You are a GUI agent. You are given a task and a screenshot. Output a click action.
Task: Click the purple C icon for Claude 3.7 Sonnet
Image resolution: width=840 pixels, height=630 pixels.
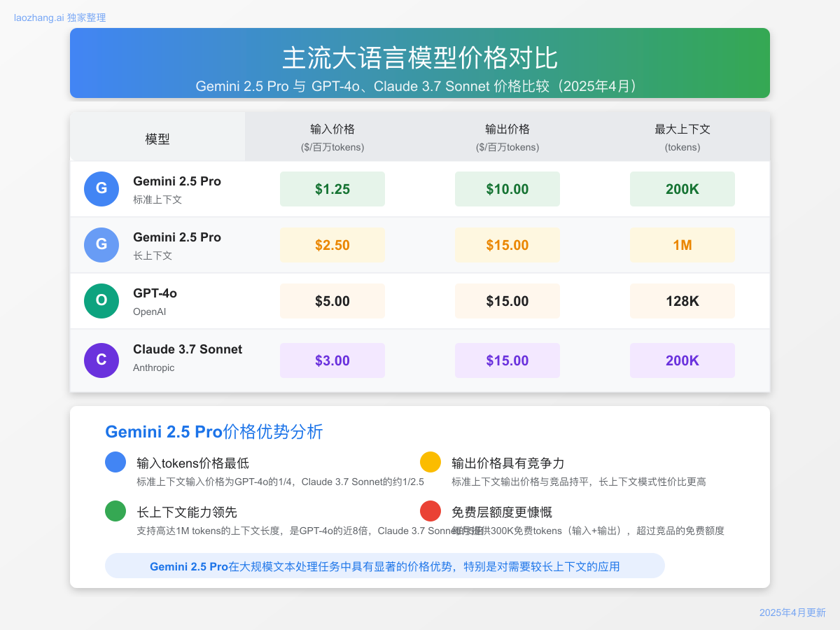point(101,360)
